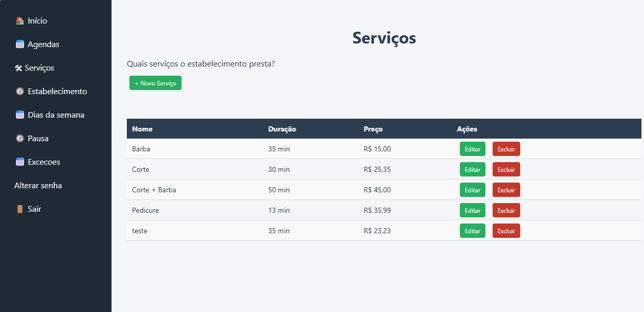
Task: Click the R$ 25,35 price
Action: [x=377, y=169]
